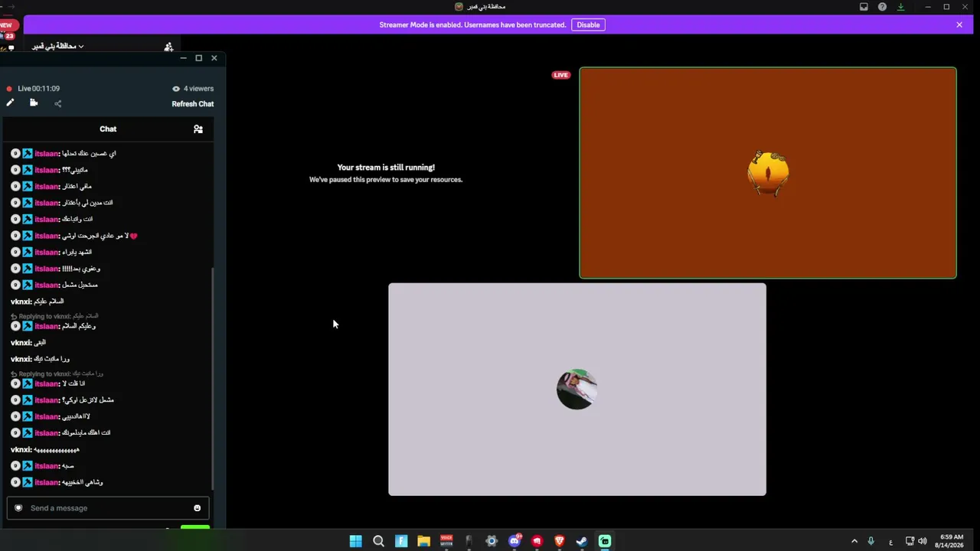The width and height of the screenshot is (980, 551).
Task: Select the orange live stream tile
Action: coord(768,173)
